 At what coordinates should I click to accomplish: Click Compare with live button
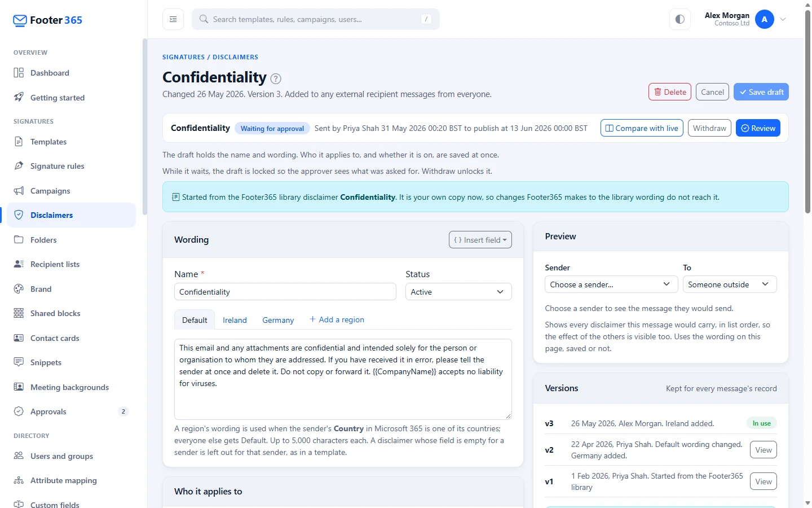[642, 128]
